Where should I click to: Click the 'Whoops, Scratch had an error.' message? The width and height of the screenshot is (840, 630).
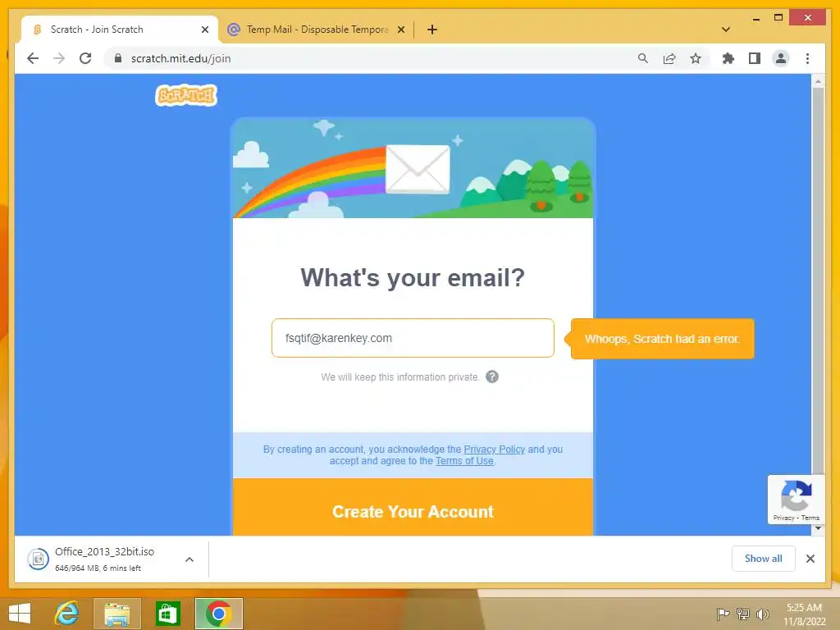tap(662, 339)
